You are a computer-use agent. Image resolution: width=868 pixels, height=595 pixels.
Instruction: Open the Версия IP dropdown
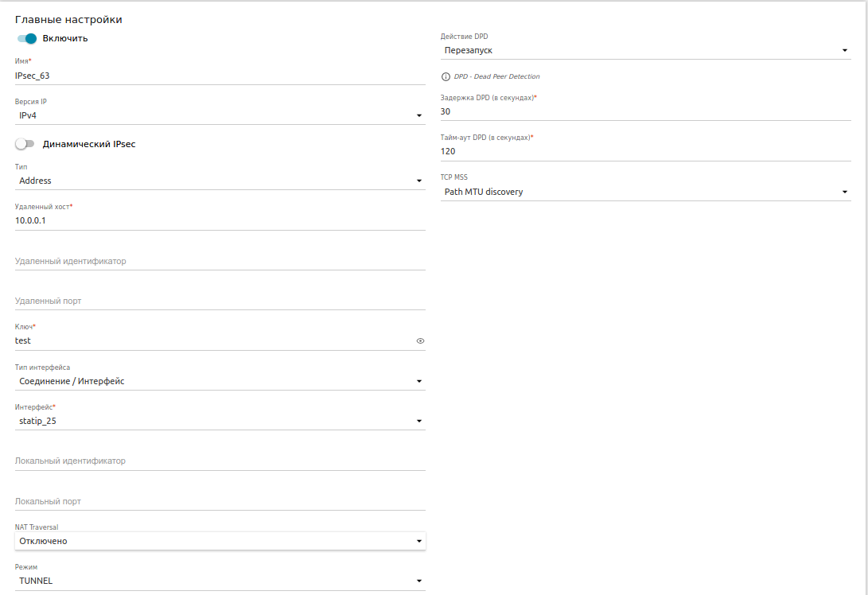click(x=220, y=115)
